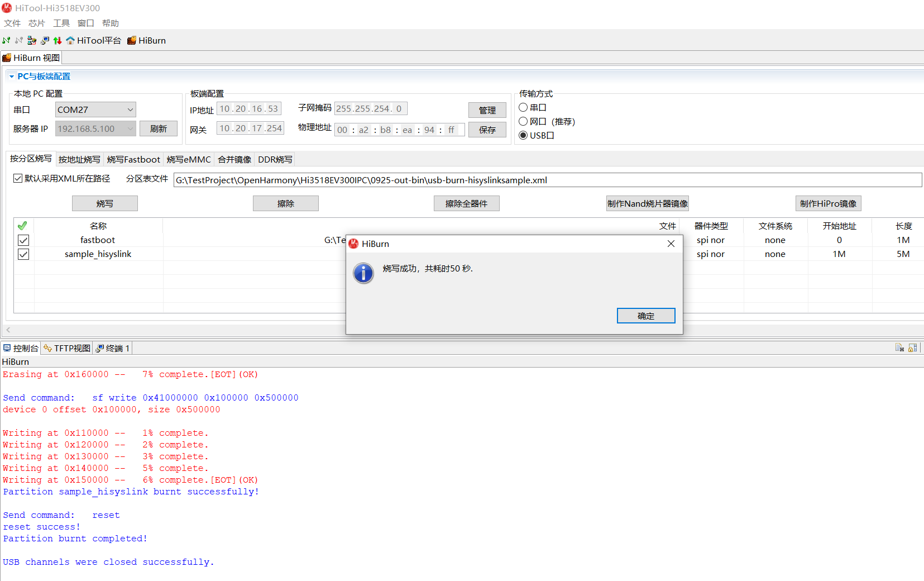Click the 网关 field 10.20.17.254
924x581 pixels.
tap(250, 128)
